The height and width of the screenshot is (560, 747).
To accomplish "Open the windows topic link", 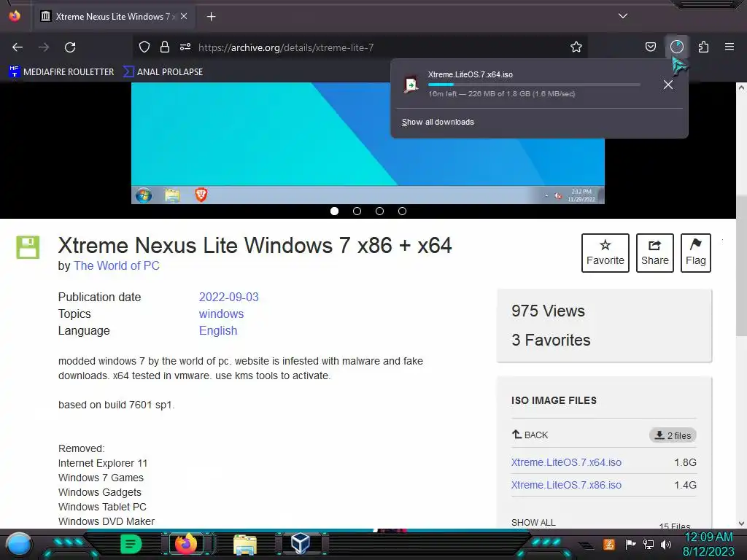I will tap(221, 314).
